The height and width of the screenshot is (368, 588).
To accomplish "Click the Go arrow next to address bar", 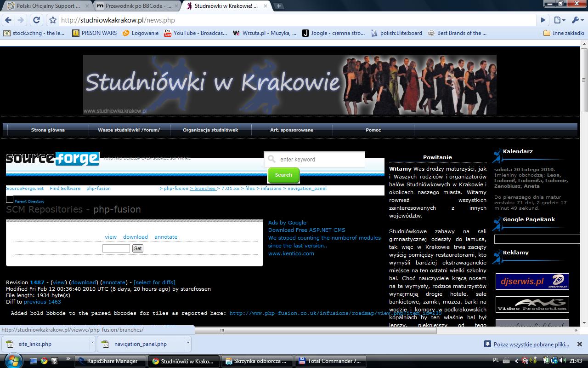I will tap(543, 20).
